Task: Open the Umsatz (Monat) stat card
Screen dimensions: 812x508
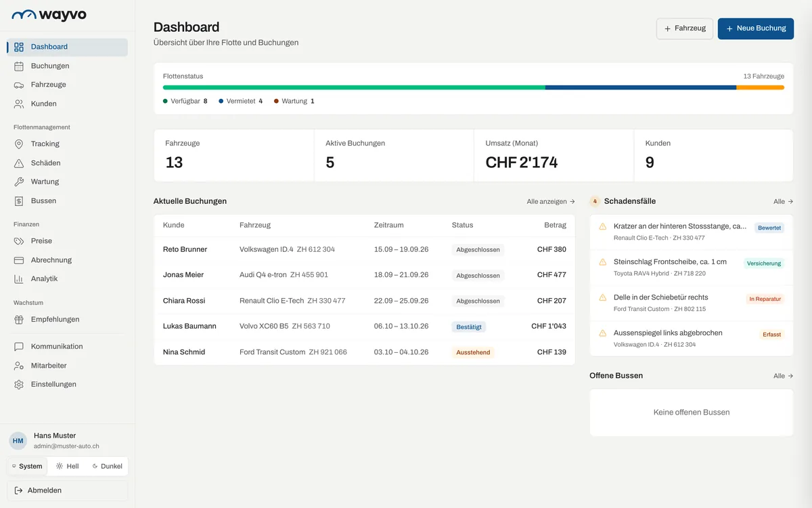Action: [554, 156]
